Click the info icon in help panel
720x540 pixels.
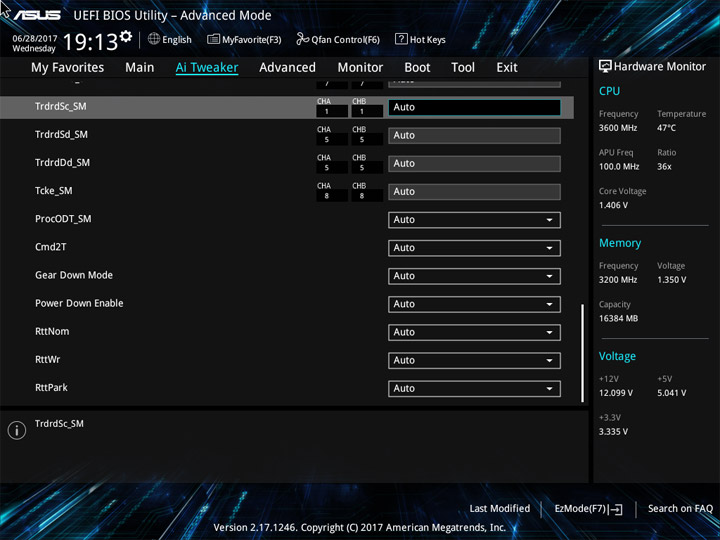(x=17, y=430)
